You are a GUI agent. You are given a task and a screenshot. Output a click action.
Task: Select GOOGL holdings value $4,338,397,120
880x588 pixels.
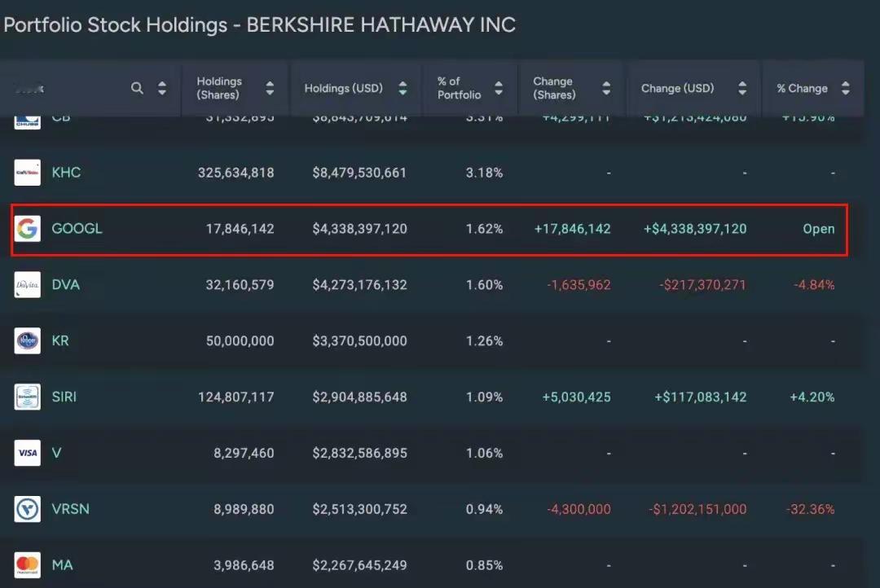point(360,228)
